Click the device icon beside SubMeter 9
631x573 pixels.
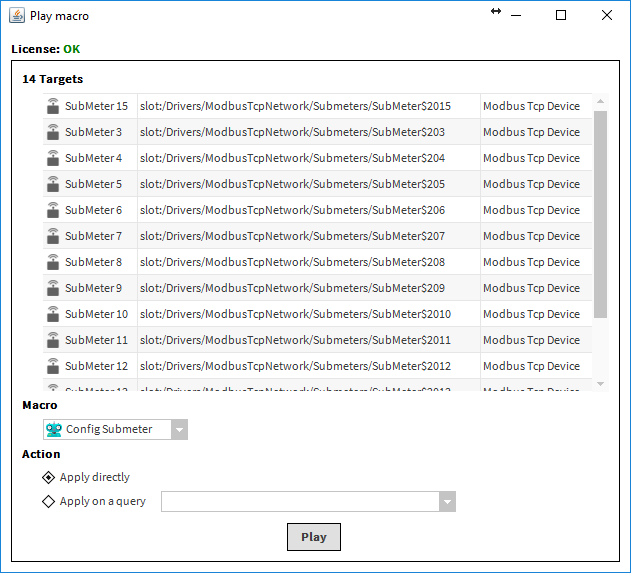click(53, 288)
